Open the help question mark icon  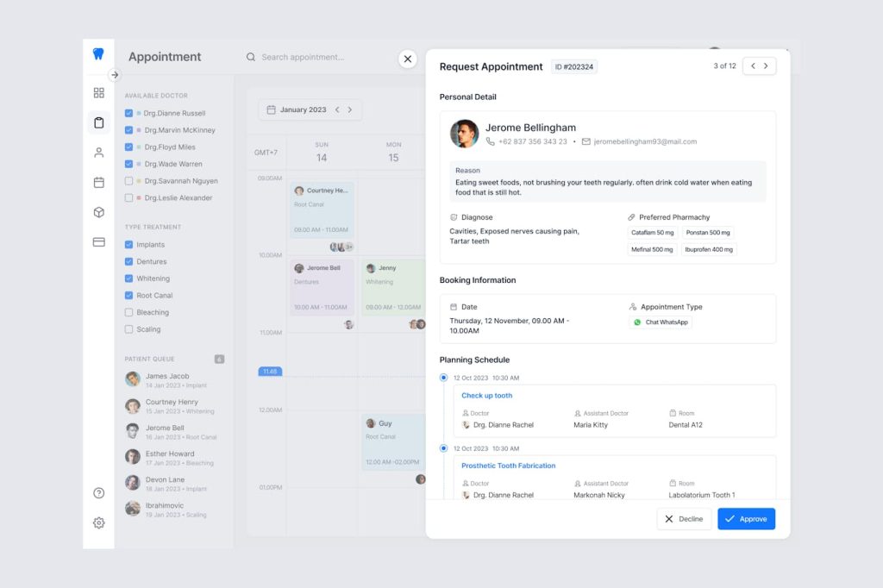[98, 493]
